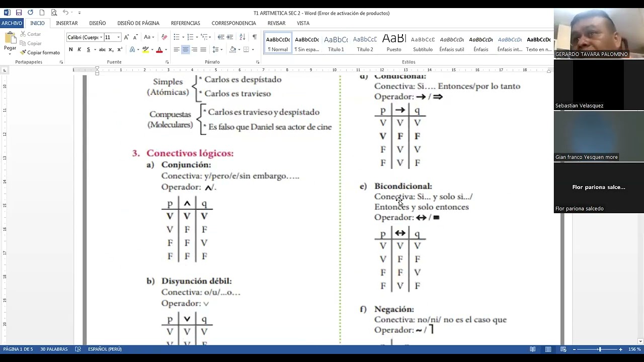Switch to read mode view in status bar
Viewport: 644px width, 362px height.
533,349
